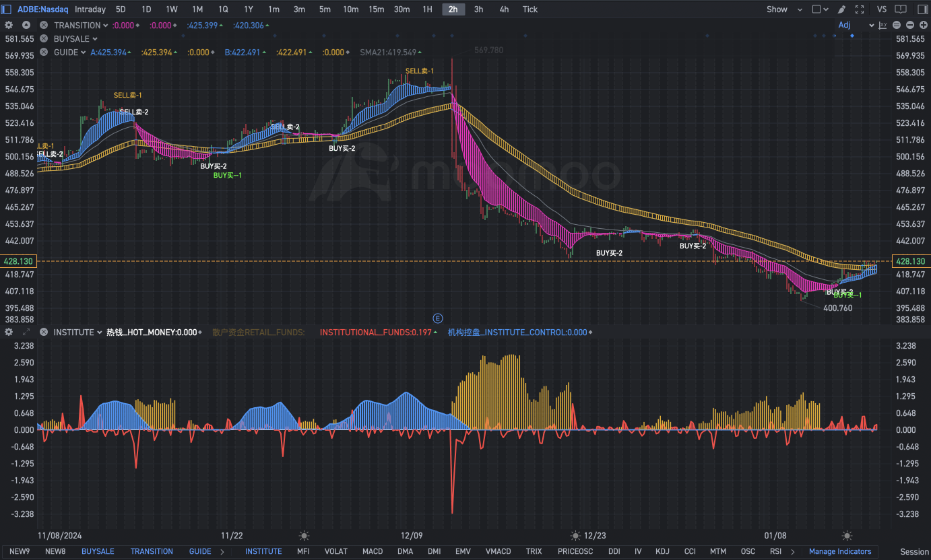Select the 1D timeframe

(x=146, y=9)
